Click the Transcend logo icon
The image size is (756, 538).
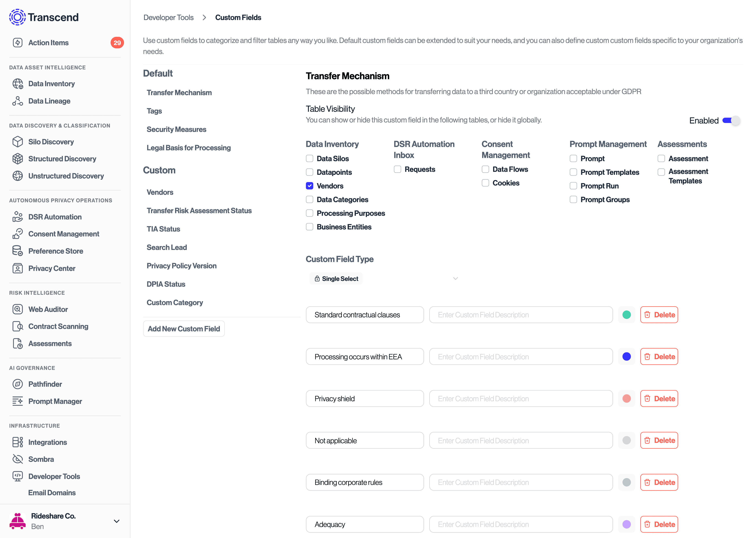point(17,17)
